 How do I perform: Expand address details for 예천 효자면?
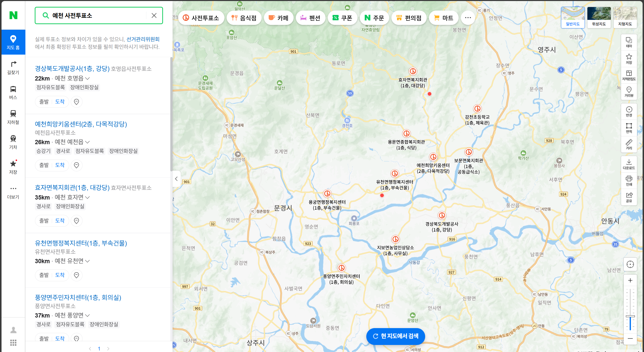point(87,198)
